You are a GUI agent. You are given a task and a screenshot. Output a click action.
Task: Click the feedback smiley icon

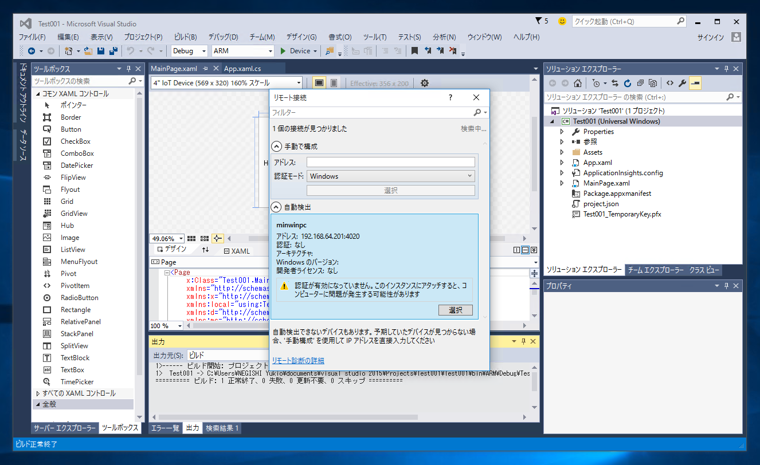[x=562, y=21]
